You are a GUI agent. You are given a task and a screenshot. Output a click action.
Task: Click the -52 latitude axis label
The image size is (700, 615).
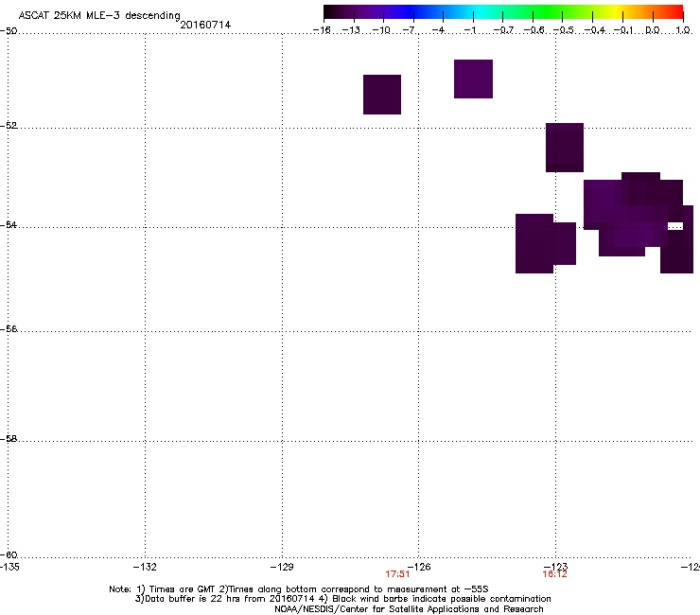(x=9, y=126)
